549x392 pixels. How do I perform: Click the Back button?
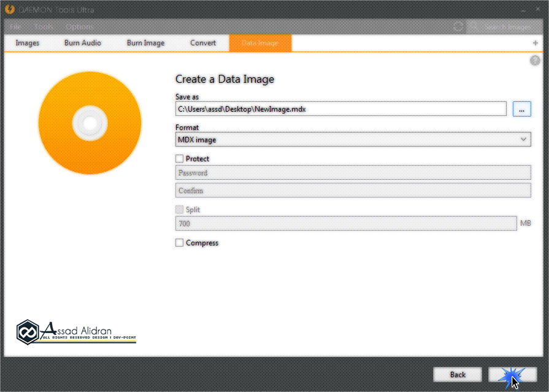click(458, 374)
